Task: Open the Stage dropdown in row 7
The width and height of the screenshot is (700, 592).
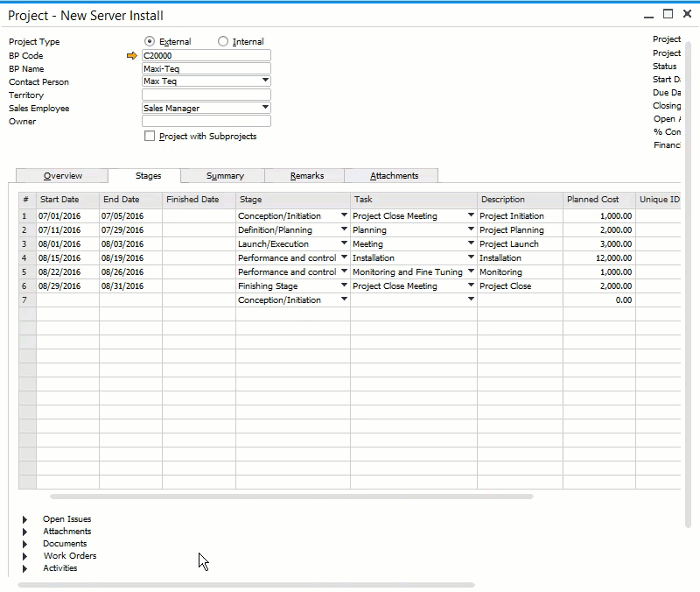Action: tap(344, 300)
